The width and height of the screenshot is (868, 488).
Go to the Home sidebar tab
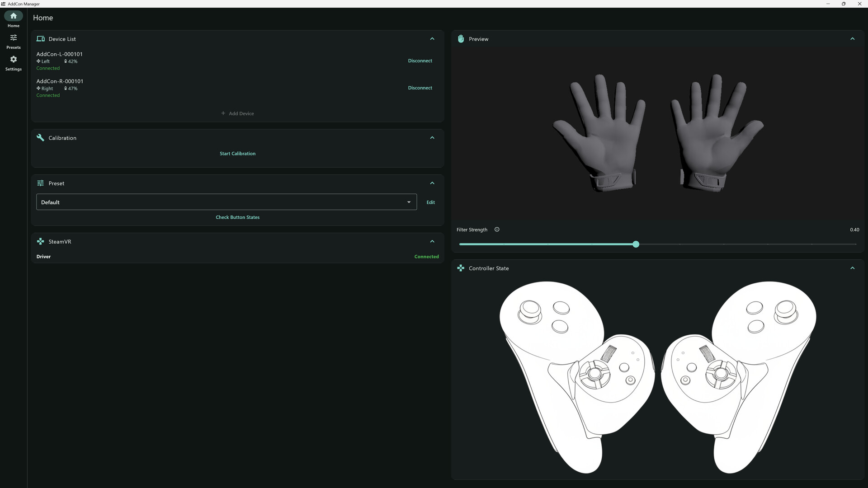(14, 19)
